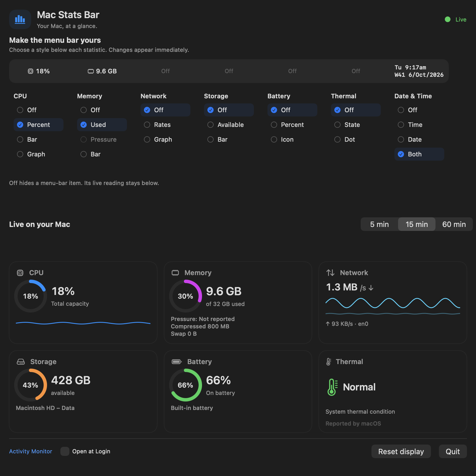Image resolution: width=476 pixels, height=476 pixels.
Task: Select Date & Time 'Time' option
Action: pyautogui.click(x=419, y=125)
